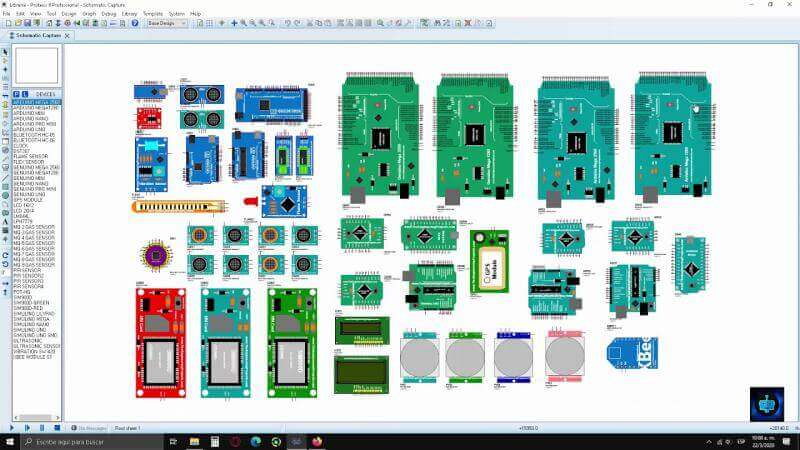Click the Y-Mirror vertical flip icon
The height and width of the screenshot is (450, 800).
(x=5, y=292)
